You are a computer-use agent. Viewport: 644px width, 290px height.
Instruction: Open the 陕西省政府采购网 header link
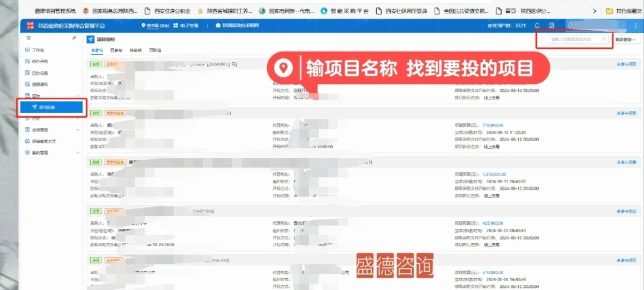(237, 25)
